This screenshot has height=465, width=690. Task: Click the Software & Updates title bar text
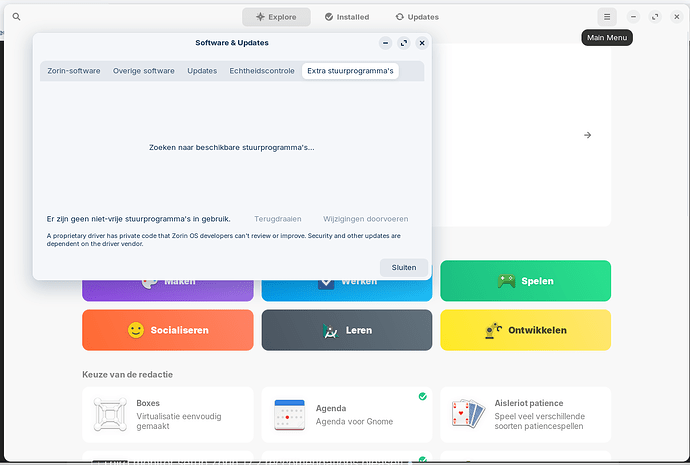[232, 43]
